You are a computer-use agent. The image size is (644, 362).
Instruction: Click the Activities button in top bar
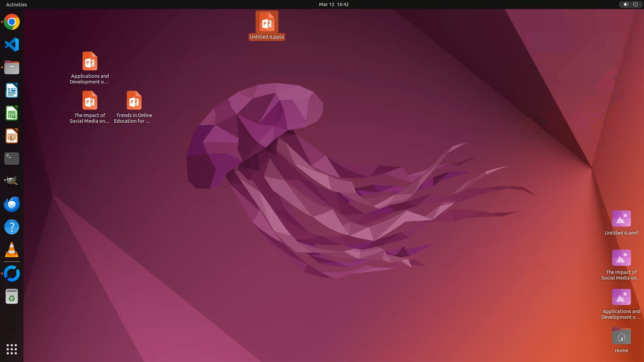click(x=16, y=4)
